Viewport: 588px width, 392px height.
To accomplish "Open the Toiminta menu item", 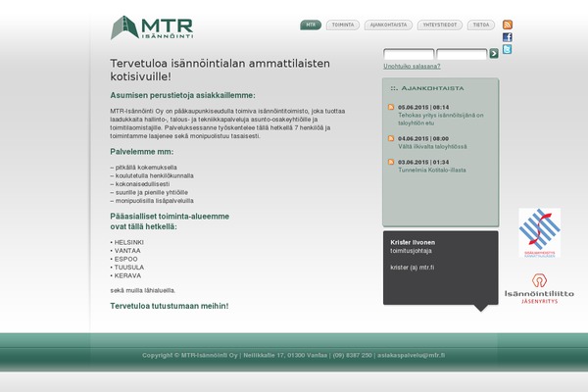I will (x=343, y=25).
